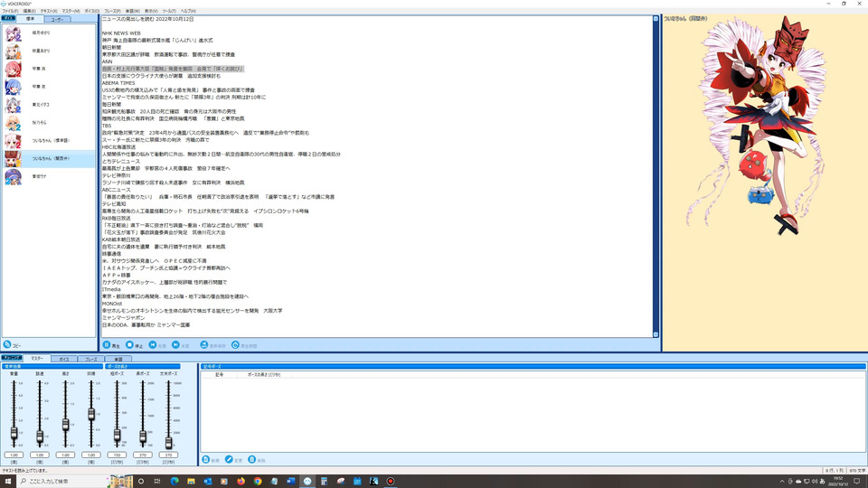Viewport: 868px width, 488px height.
Task: Open the ヘルプ(H) menu
Action: coord(188,11)
